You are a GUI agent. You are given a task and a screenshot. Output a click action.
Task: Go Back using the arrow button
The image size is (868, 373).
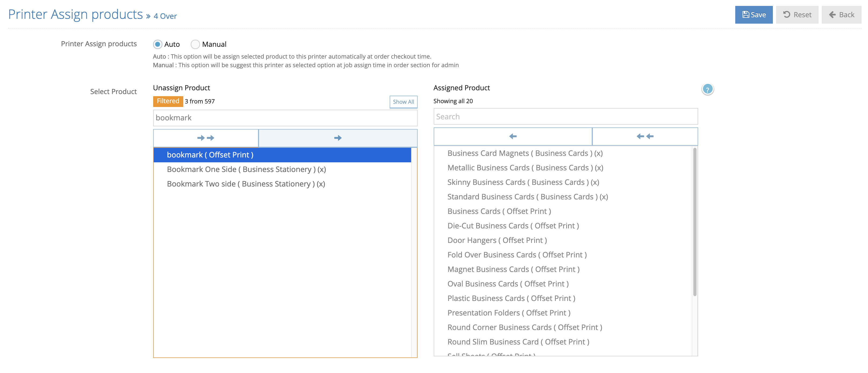[x=841, y=15]
